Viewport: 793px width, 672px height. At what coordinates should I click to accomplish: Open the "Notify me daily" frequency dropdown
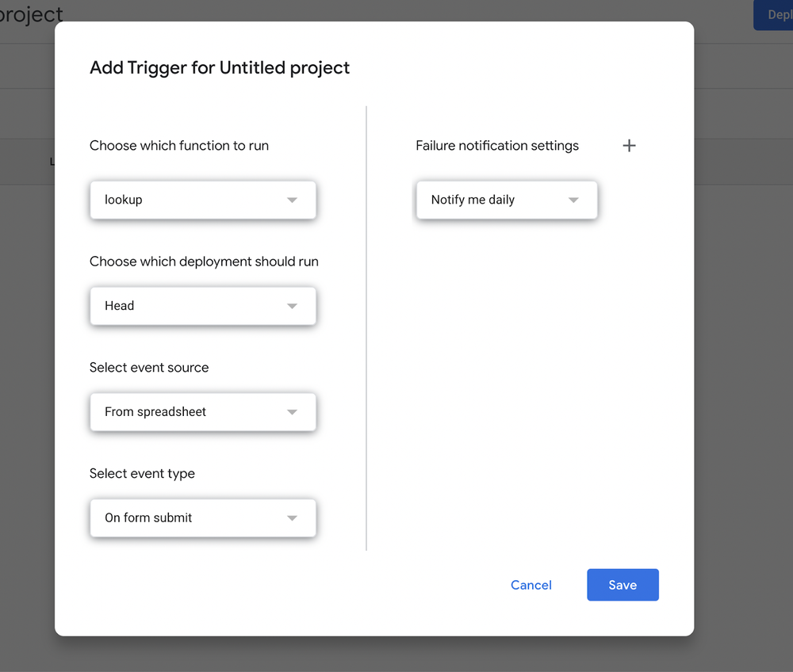pos(506,200)
